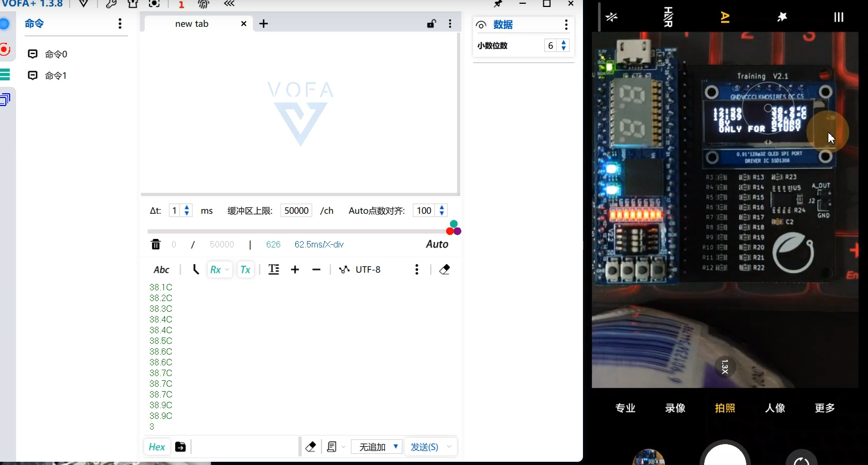This screenshot has width=868, height=465.
Task: Decrease font size with minus icon
Action: point(316,269)
